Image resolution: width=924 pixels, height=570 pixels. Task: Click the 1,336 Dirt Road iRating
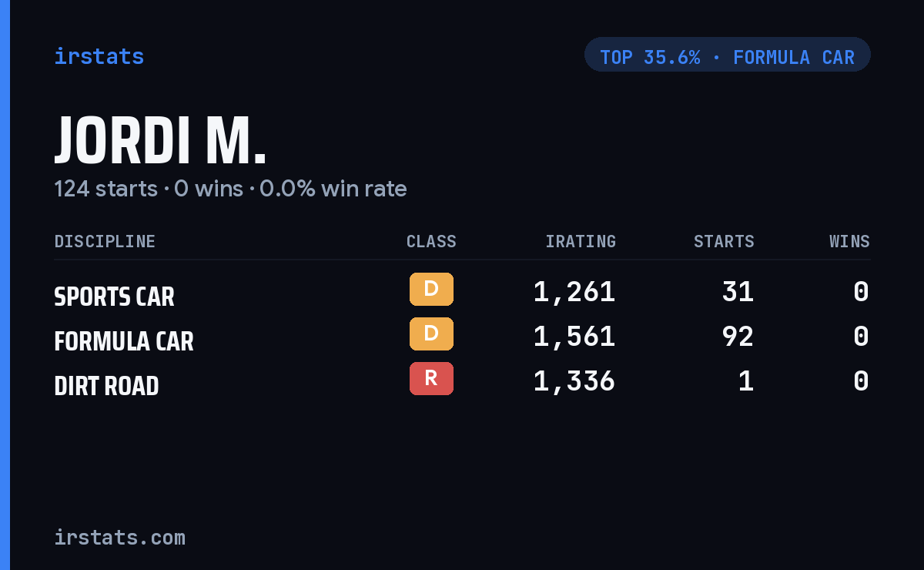[574, 381]
